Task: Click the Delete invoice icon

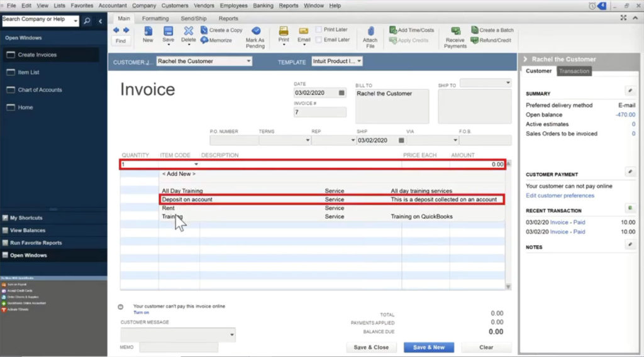Action: point(188,31)
